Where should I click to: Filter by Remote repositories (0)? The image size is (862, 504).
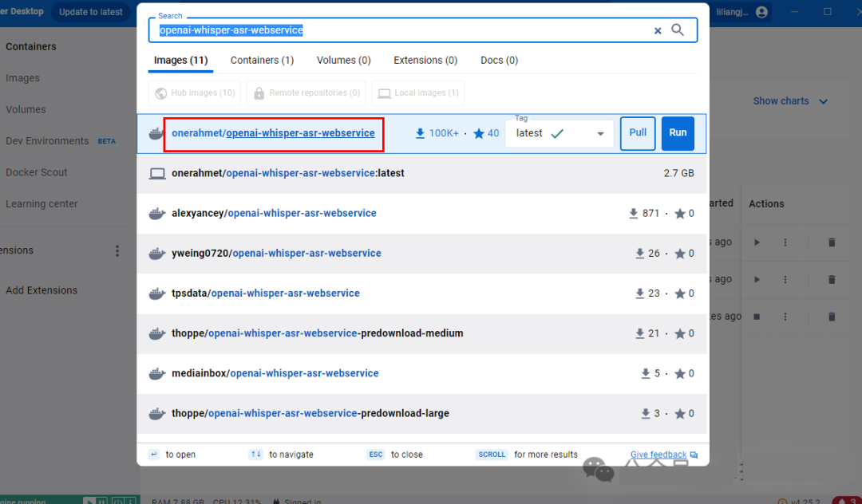point(306,93)
